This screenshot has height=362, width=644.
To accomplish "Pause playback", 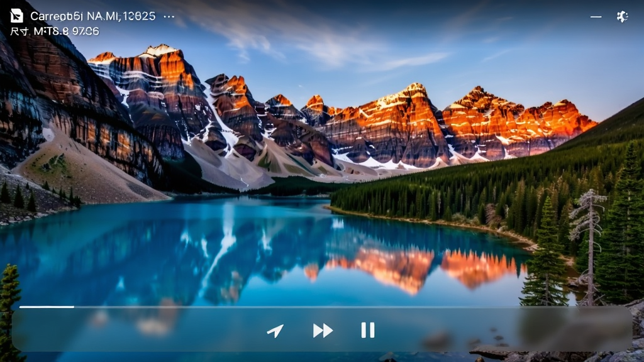I will pyautogui.click(x=367, y=330).
